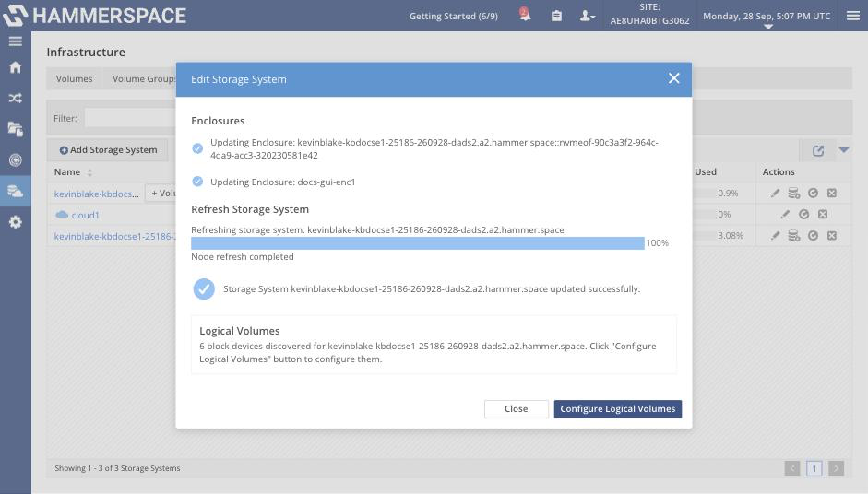Click delete X icon in cloud1 row
Image resolution: width=868 pixels, height=494 pixels.
pyautogui.click(x=823, y=214)
